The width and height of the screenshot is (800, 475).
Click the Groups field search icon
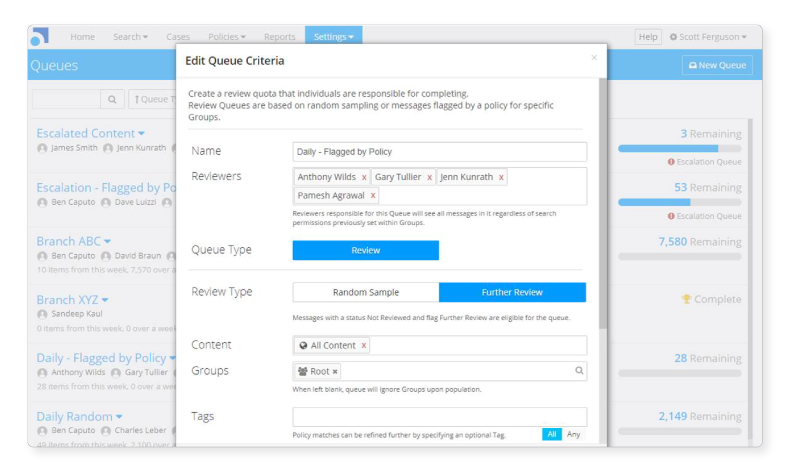pyautogui.click(x=579, y=371)
